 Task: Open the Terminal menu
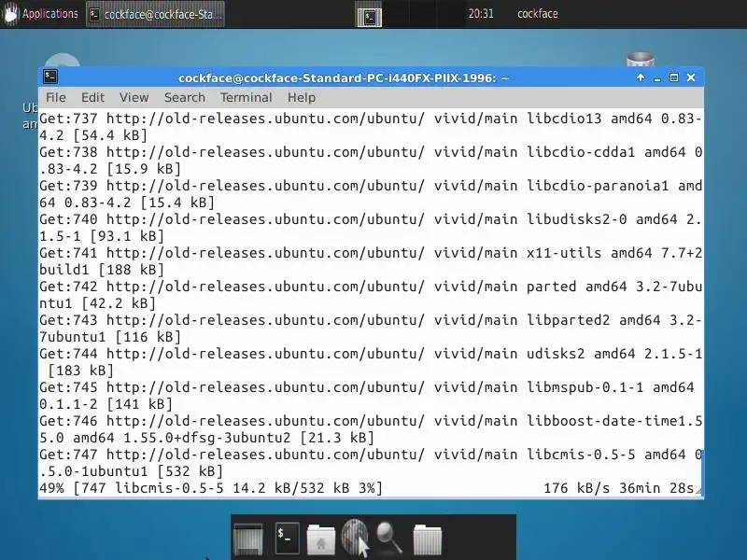246,98
